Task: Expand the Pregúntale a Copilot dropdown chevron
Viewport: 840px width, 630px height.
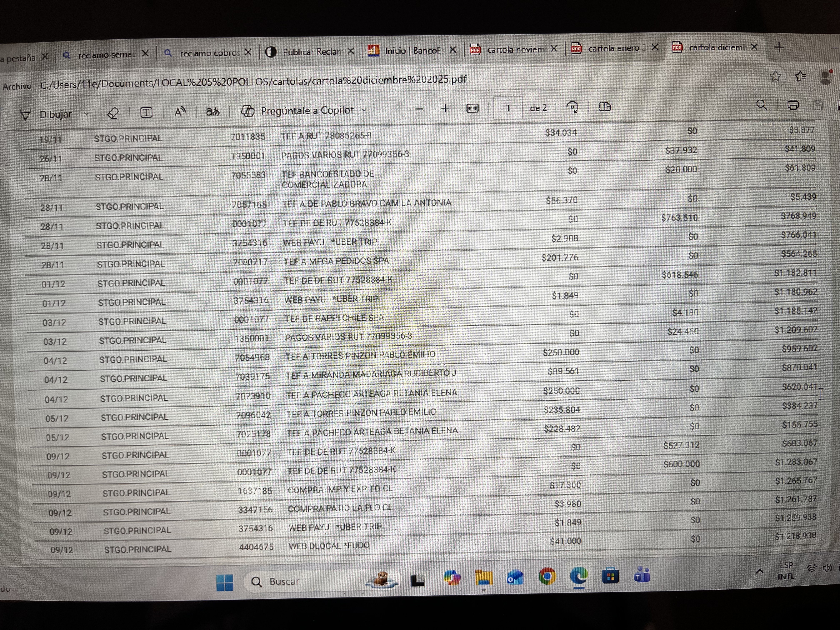Action: [364, 110]
